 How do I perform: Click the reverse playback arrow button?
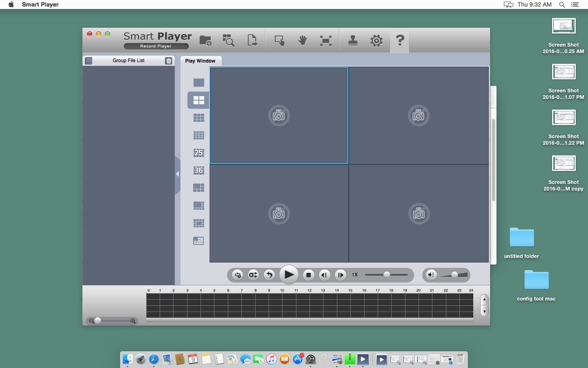[269, 275]
